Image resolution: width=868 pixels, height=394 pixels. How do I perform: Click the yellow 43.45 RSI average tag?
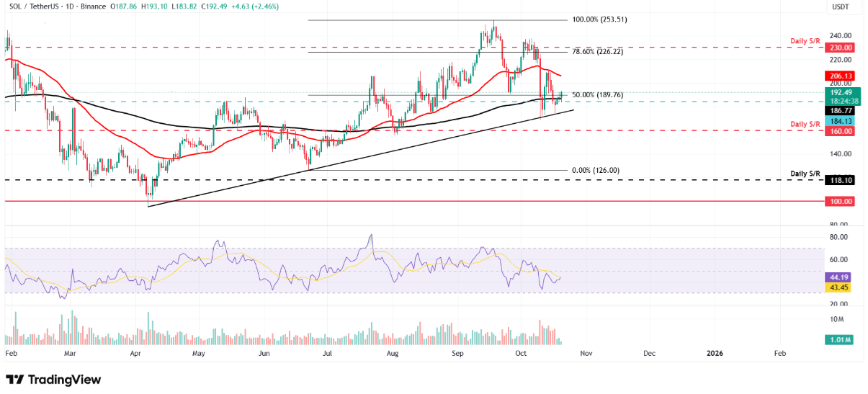pos(839,287)
